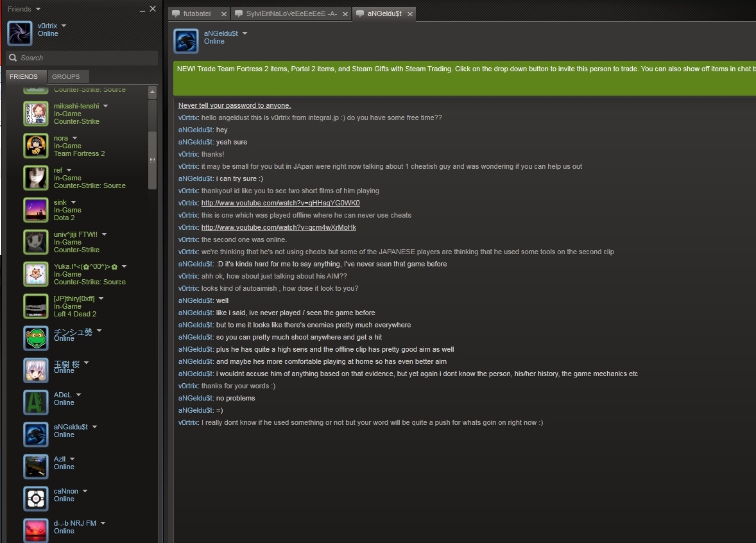Click chat bubble icon on futabatei tab
The image size is (756, 543).
point(176,13)
